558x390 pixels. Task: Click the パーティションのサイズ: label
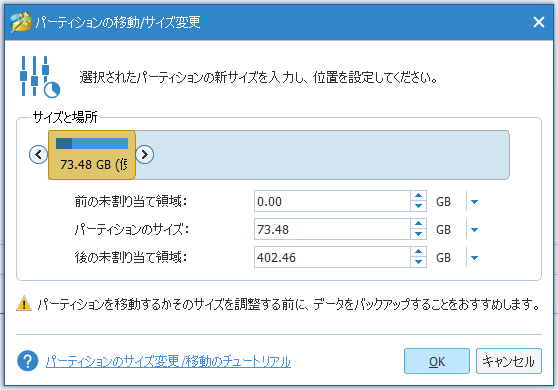[x=131, y=230]
